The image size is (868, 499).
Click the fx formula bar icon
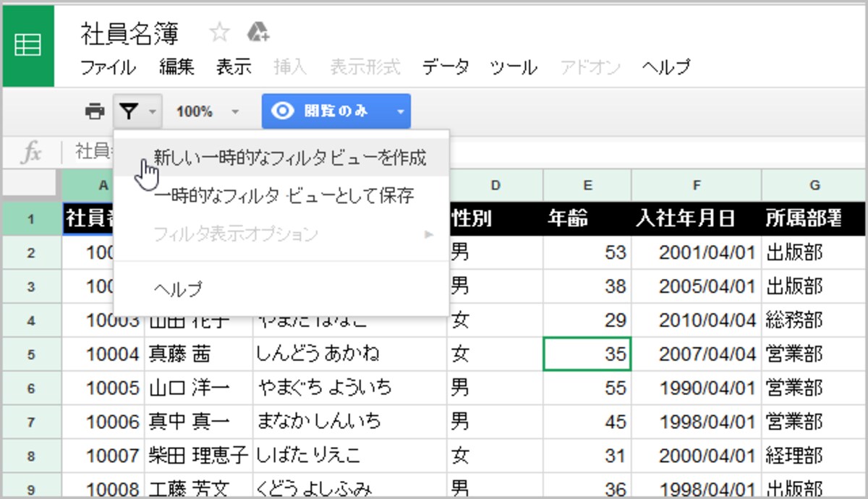point(30,152)
